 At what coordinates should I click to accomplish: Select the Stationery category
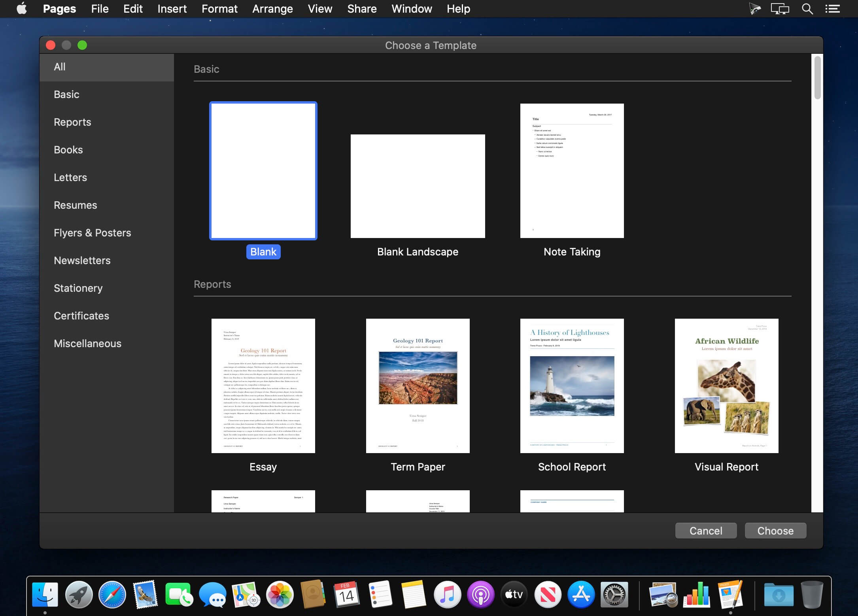click(x=78, y=288)
